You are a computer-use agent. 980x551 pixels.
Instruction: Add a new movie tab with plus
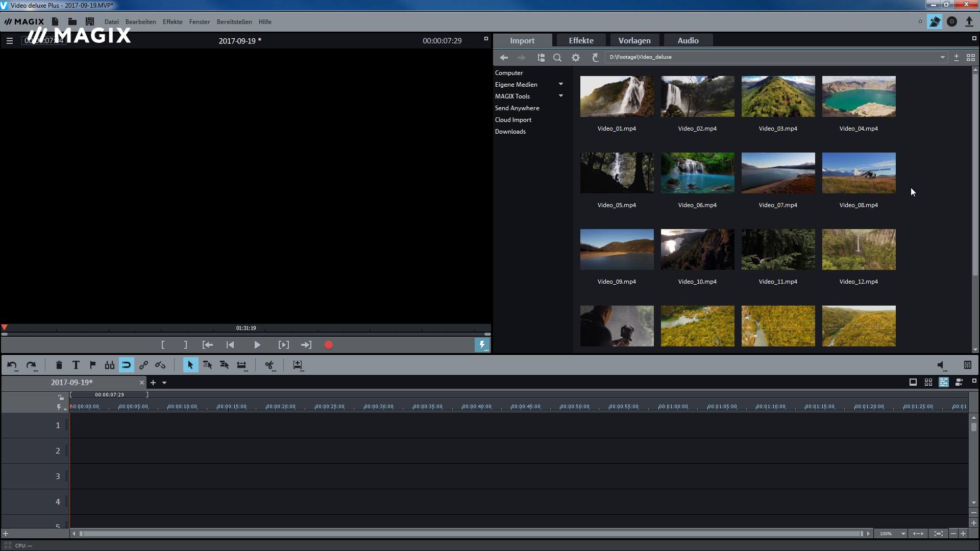[x=153, y=383]
